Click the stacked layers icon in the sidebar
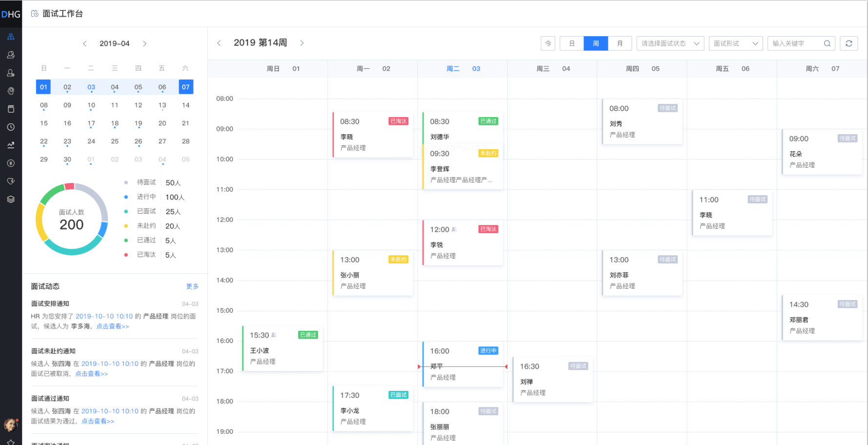 tap(11, 199)
